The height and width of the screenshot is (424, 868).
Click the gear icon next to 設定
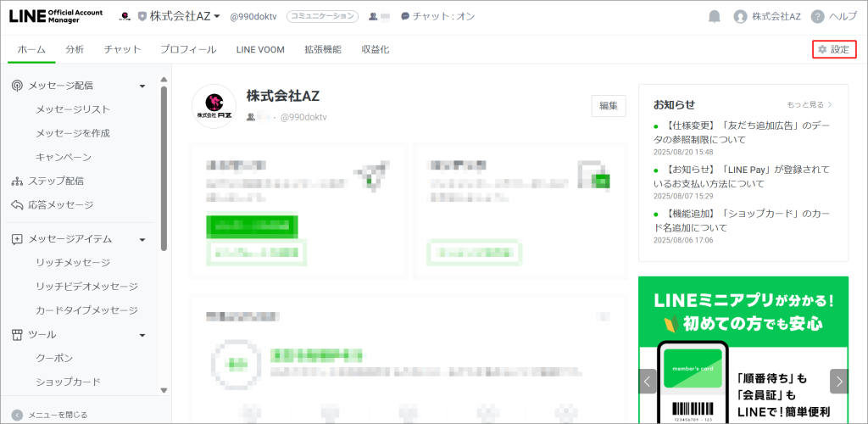(x=821, y=50)
